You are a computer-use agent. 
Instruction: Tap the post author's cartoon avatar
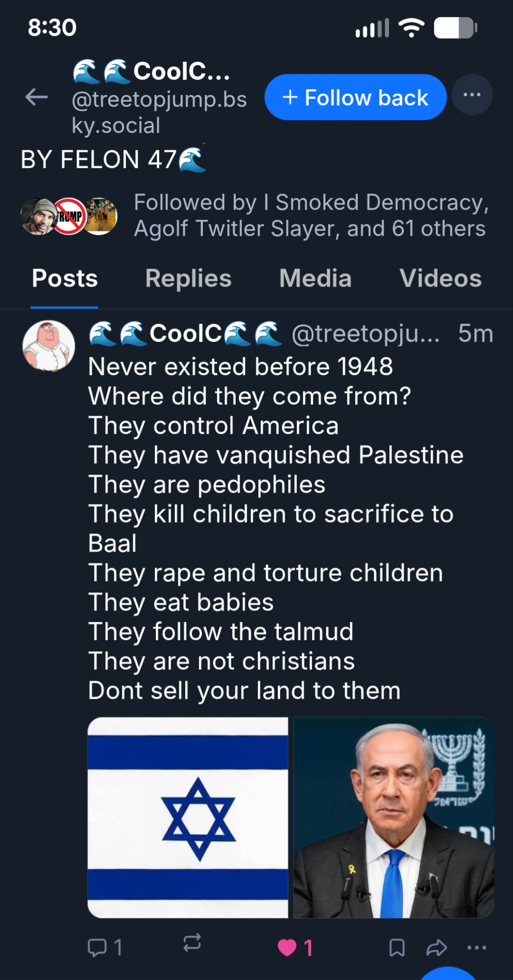pyautogui.click(x=49, y=346)
